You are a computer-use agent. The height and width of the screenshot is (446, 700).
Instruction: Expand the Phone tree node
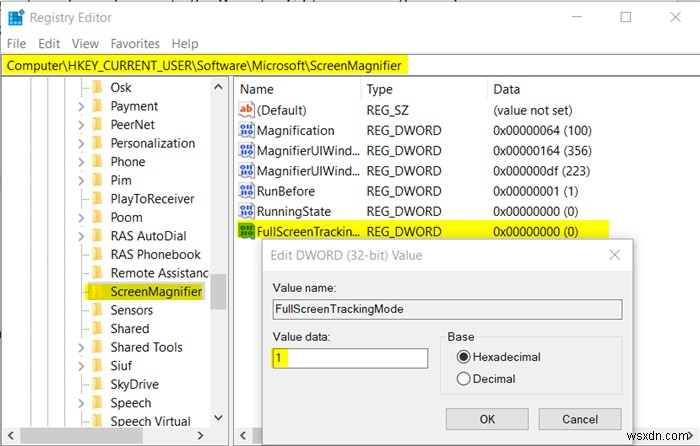click(x=81, y=162)
